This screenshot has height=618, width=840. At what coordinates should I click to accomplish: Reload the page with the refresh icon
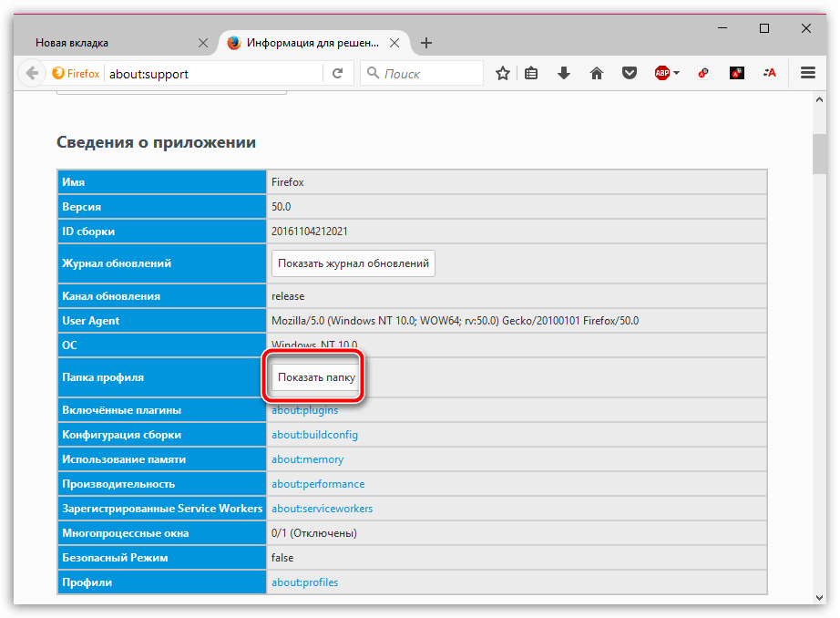[337, 74]
